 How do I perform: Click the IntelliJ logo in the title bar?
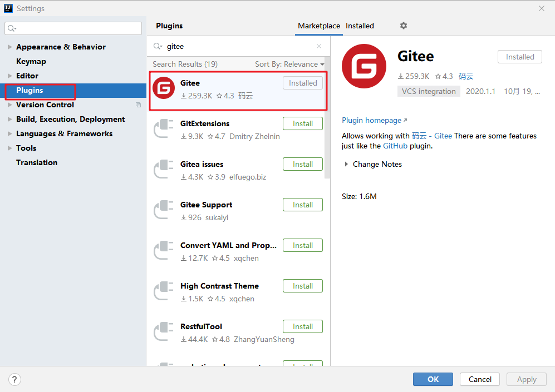coord(8,8)
